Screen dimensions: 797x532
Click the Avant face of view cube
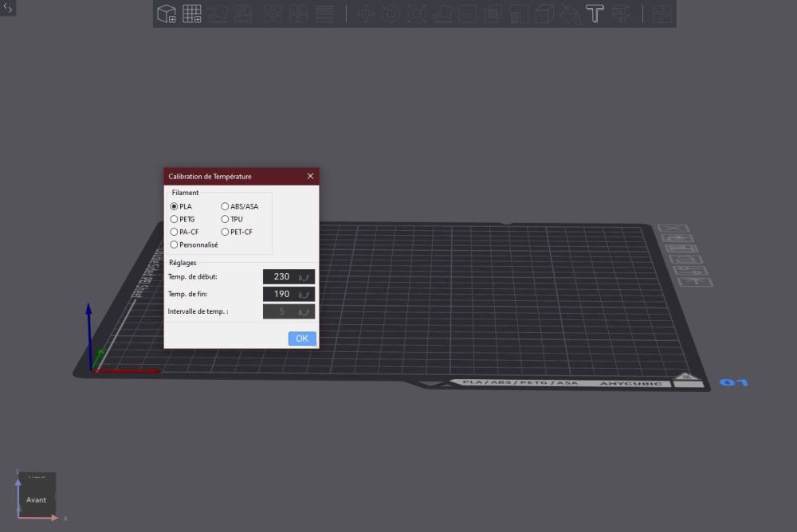(x=37, y=499)
